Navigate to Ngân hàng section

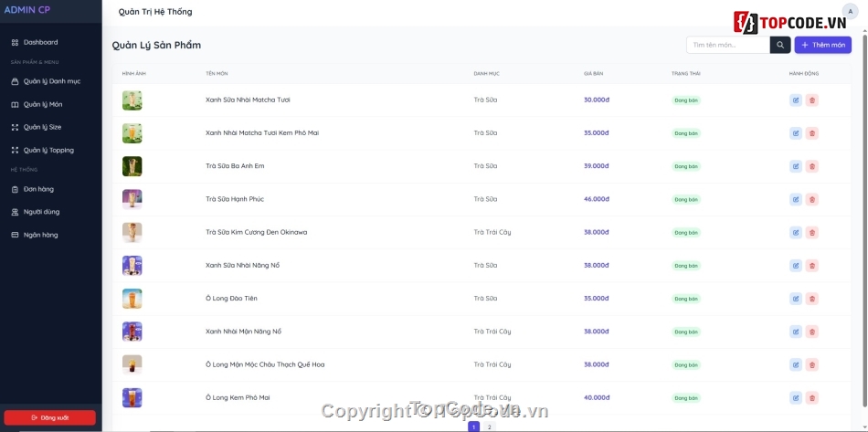(x=40, y=235)
